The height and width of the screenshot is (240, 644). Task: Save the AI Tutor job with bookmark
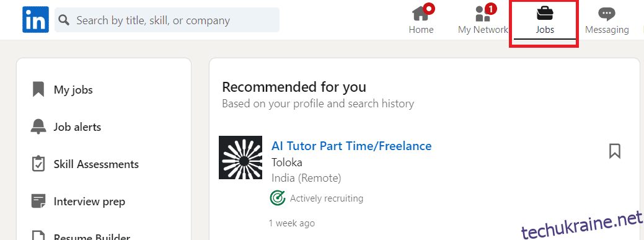(x=614, y=151)
